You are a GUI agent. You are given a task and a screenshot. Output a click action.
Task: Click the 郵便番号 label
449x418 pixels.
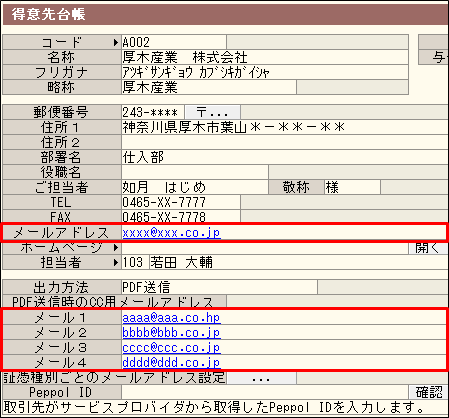pyautogui.click(x=61, y=112)
